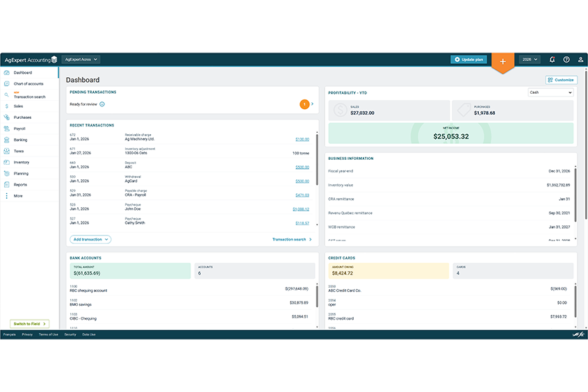
Task: Open John Doe paycheque amount link
Action: [301, 209]
